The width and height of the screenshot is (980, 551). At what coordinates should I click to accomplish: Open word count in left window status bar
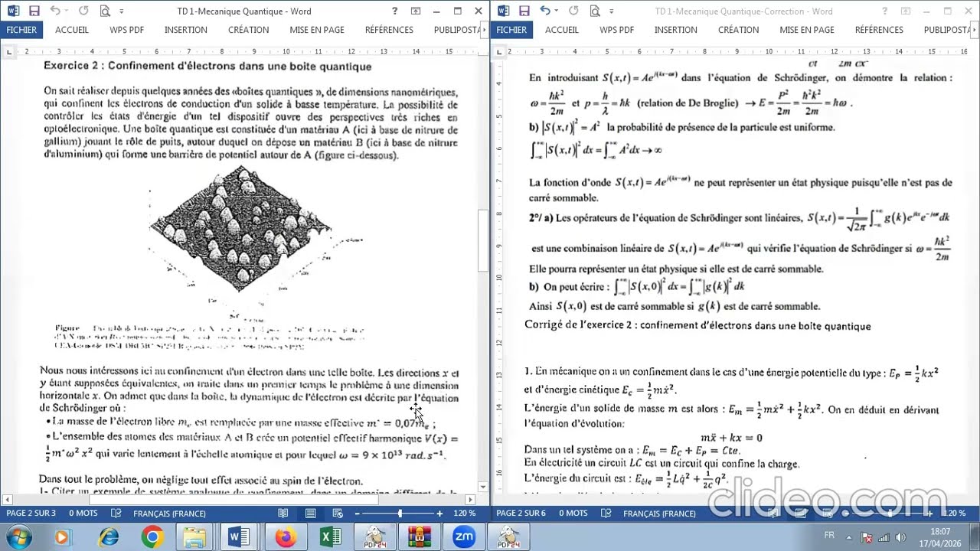[x=83, y=514]
